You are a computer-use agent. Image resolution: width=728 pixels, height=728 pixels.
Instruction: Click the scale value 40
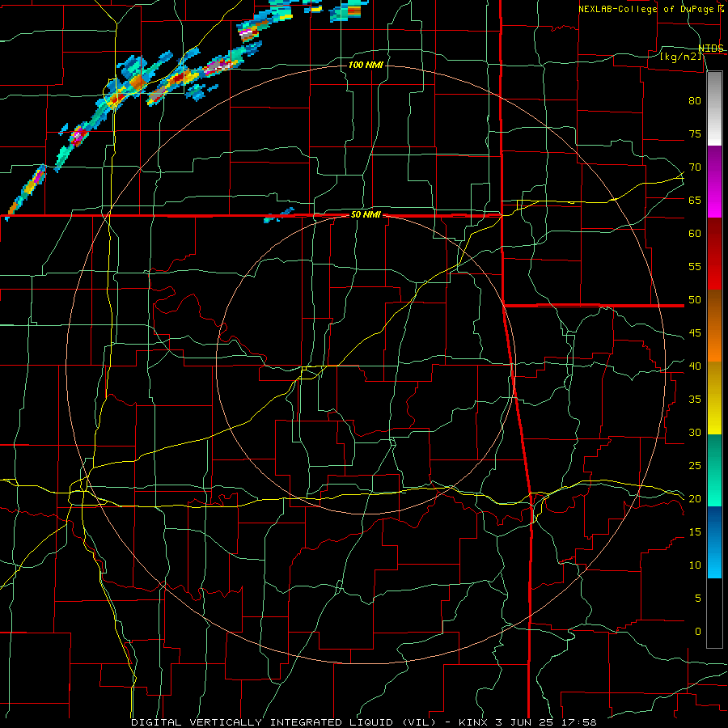pos(695,366)
